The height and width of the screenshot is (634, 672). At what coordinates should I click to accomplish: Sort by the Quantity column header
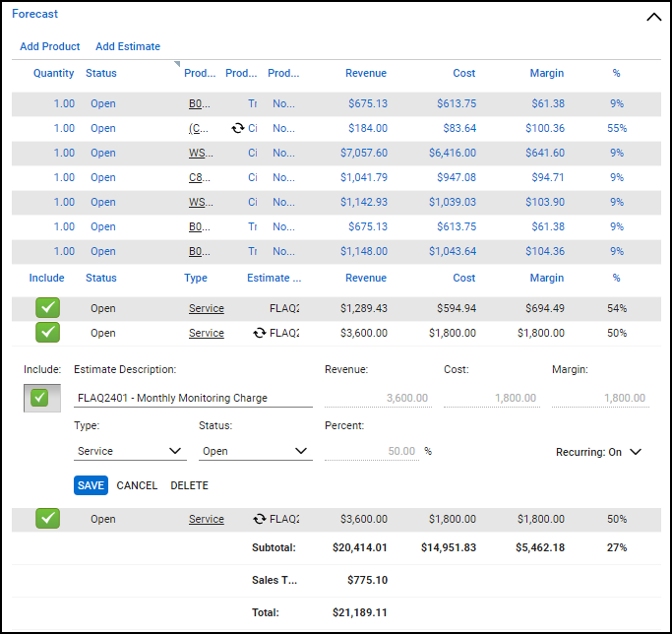[x=53, y=73]
